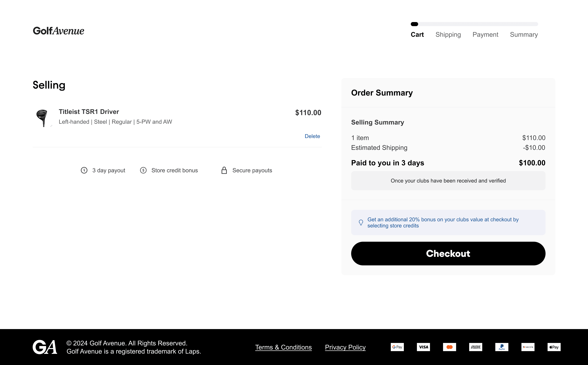
Task: Jump to the Summary step
Action: point(524,35)
